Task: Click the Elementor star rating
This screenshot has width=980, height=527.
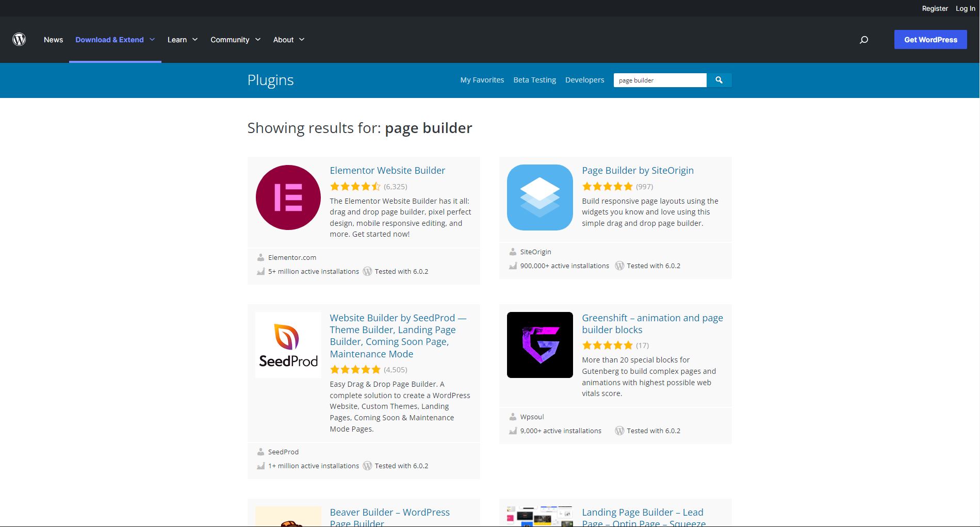Action: (355, 187)
